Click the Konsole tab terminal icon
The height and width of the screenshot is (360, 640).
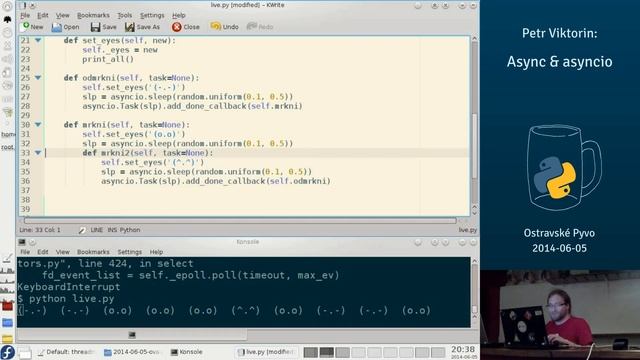[132, 335]
